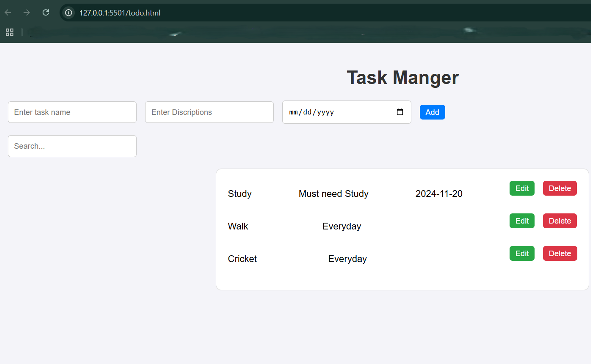Click the Study task name
This screenshot has height=364, width=591.
(x=240, y=194)
